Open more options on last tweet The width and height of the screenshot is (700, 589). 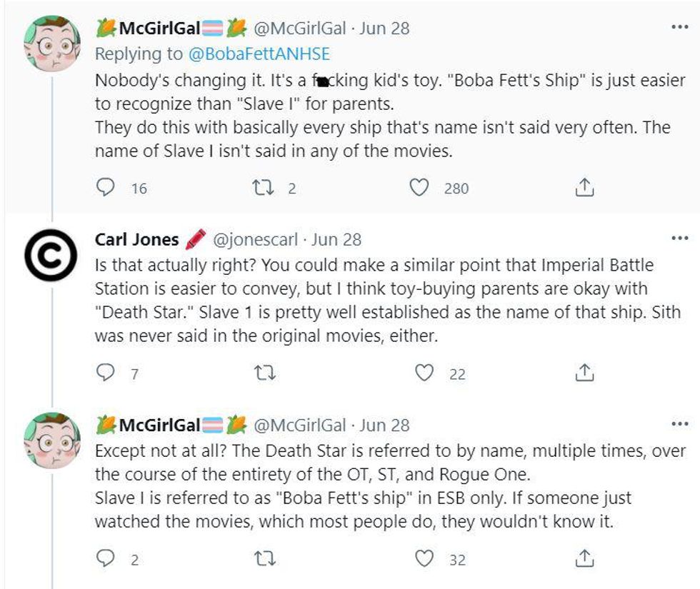pos(679,423)
